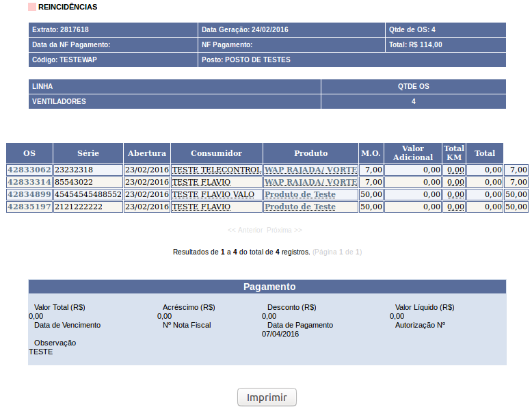Click the 'Próxima >>' pagination link
The width and height of the screenshot is (532, 407).
point(284,230)
